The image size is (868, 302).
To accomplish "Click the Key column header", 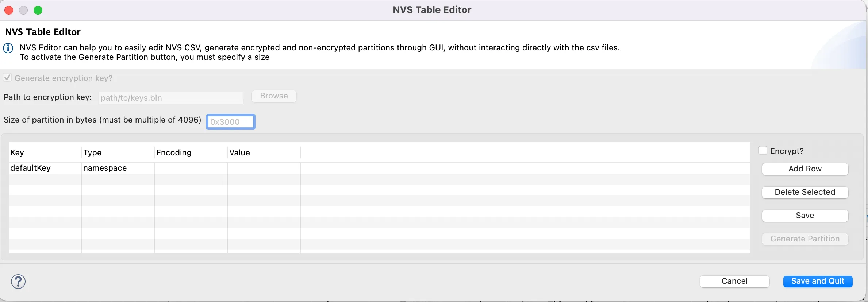I will (x=44, y=152).
